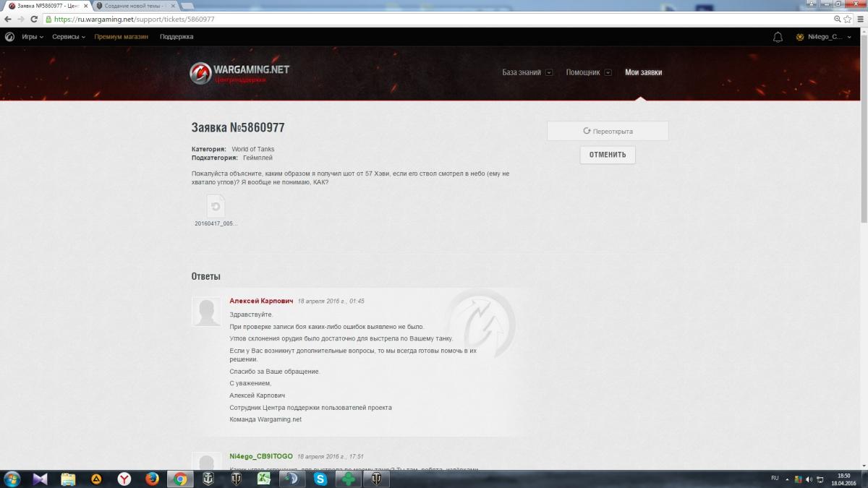The width and height of the screenshot is (868, 488).
Task: Switch to the Создание новой темы browser tab
Action: pos(134,6)
